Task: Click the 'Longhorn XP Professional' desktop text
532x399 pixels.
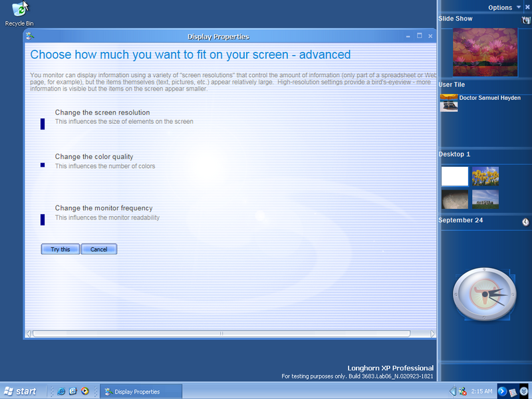Action: (x=390, y=368)
